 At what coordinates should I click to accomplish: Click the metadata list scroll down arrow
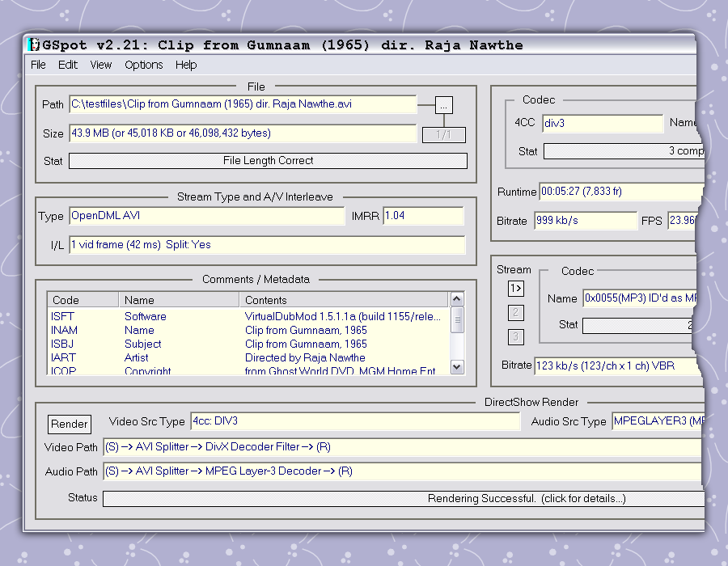(x=457, y=367)
